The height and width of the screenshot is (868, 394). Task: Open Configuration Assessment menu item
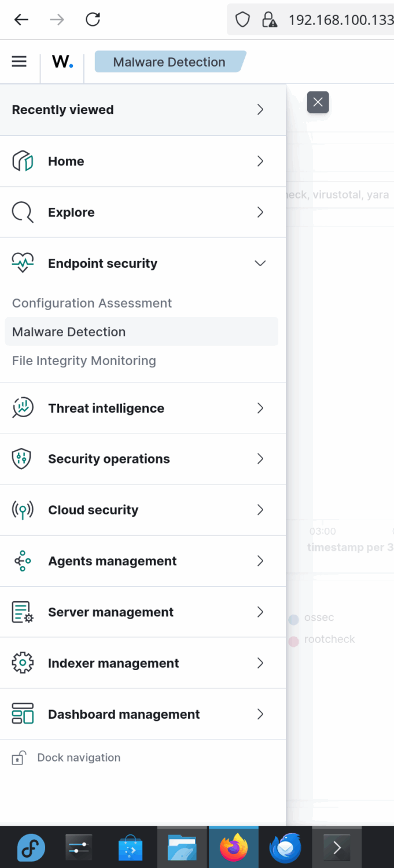(x=92, y=303)
